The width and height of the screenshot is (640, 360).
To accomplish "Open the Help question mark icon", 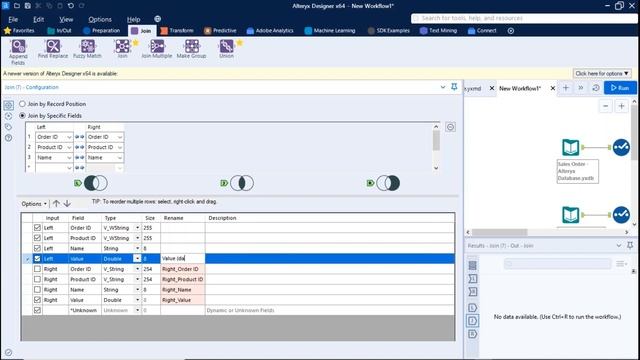I will click(x=8, y=138).
